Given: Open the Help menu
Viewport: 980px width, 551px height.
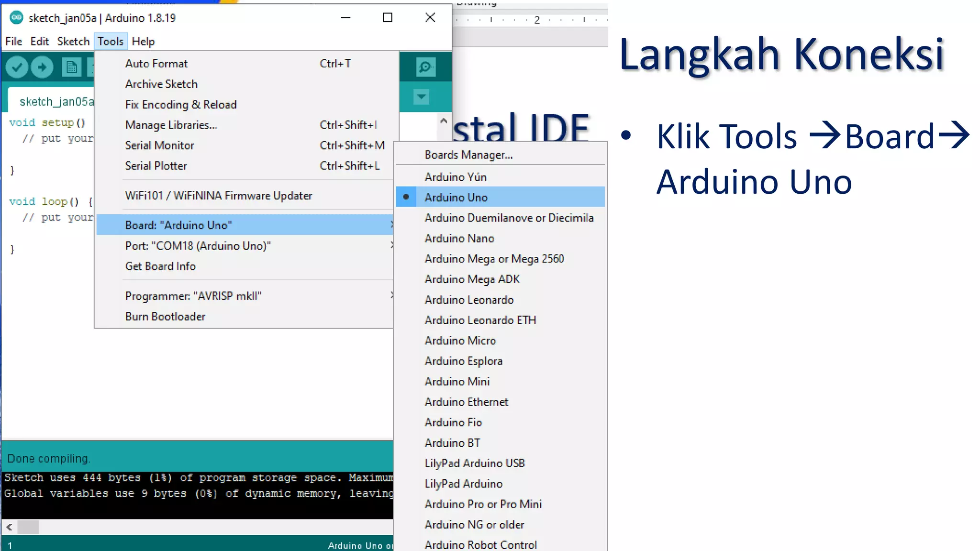Looking at the screenshot, I should point(143,42).
